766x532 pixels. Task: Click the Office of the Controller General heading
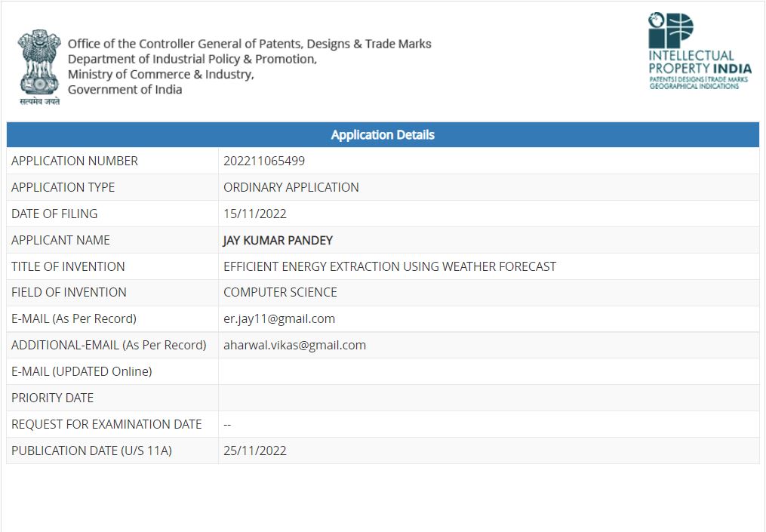pos(249,44)
